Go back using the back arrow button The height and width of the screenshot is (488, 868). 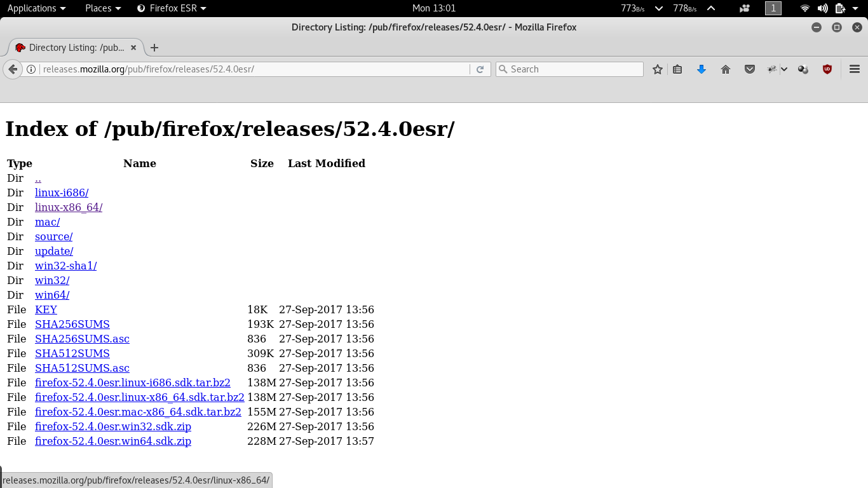(x=13, y=69)
